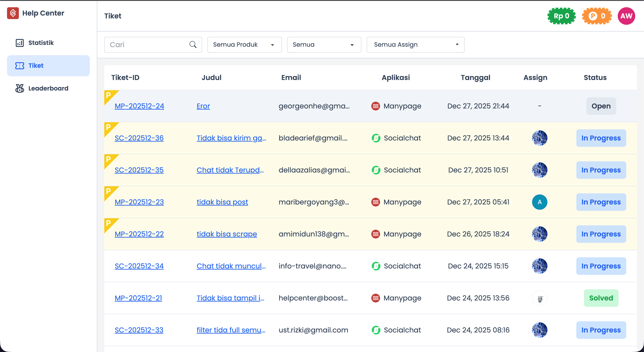
Task: Open ticket MP-202512-24
Action: pos(139,106)
